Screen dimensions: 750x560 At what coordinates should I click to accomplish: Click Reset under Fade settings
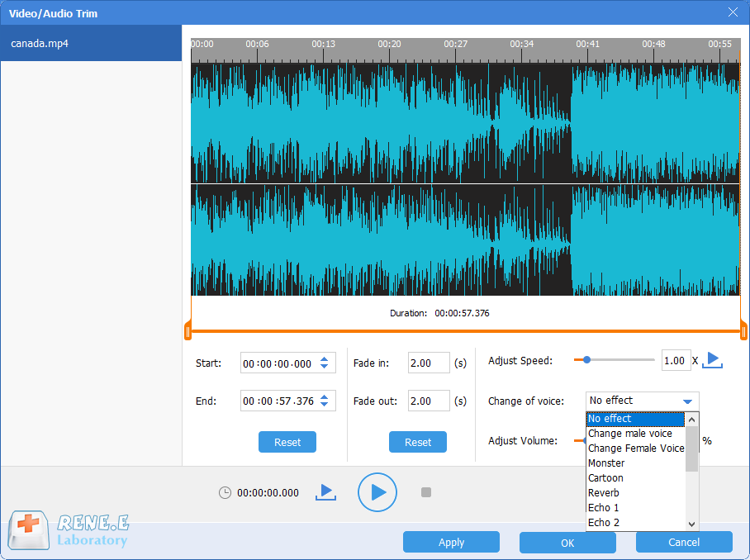coord(418,442)
